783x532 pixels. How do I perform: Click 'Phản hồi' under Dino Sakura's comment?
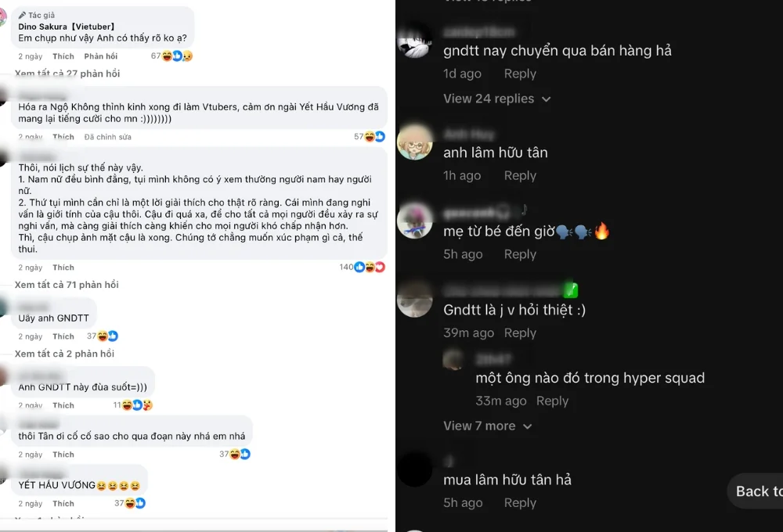coord(101,56)
